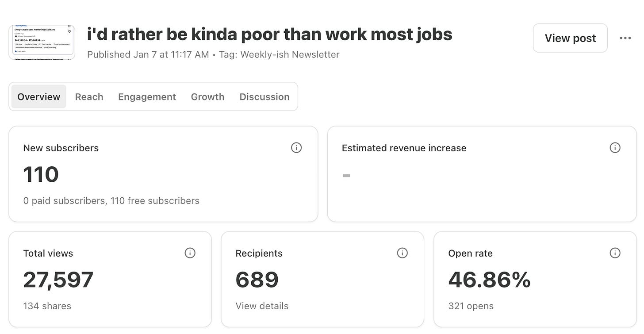Open the Engagement tab
This screenshot has height=334, width=644.
(x=147, y=96)
